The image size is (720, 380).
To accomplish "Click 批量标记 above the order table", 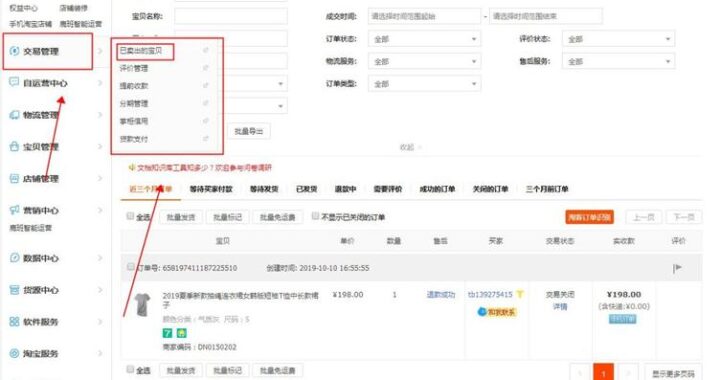I will click(x=227, y=217).
